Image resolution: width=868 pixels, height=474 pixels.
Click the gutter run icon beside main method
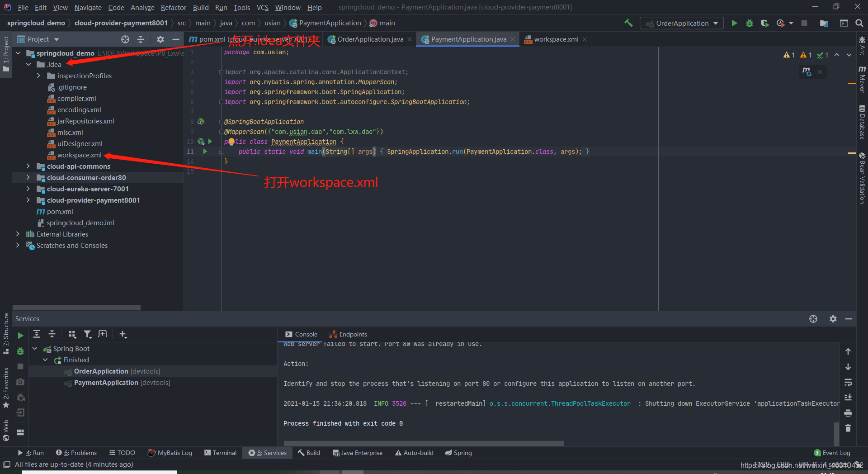coord(205,152)
